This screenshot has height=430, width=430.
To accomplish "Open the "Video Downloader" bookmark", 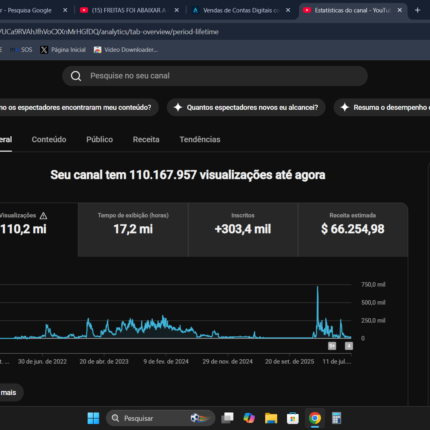I will tap(126, 50).
